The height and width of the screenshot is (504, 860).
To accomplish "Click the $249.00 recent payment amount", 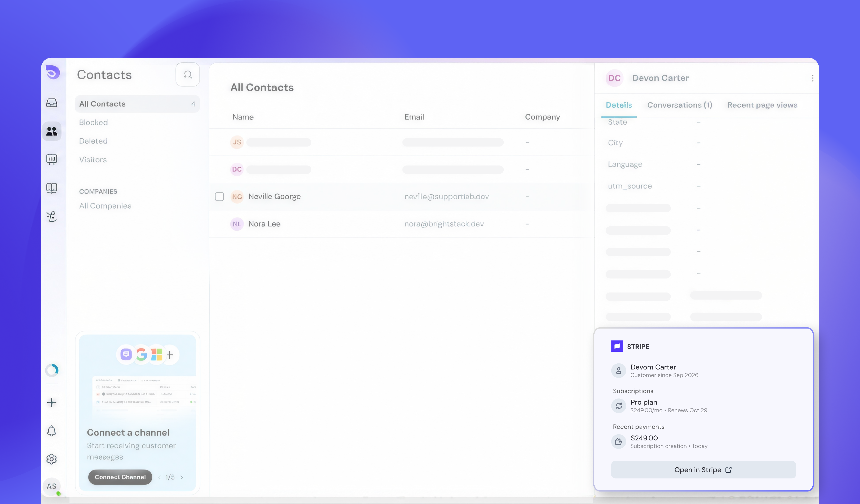I will click(644, 438).
